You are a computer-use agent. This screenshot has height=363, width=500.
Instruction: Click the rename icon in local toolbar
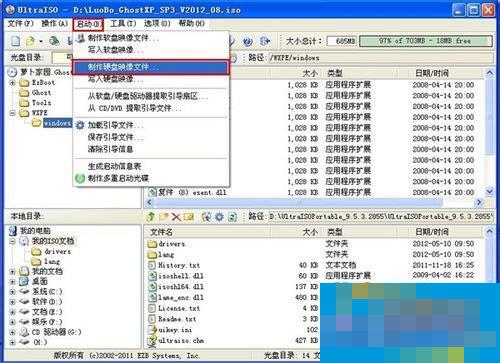189,217
